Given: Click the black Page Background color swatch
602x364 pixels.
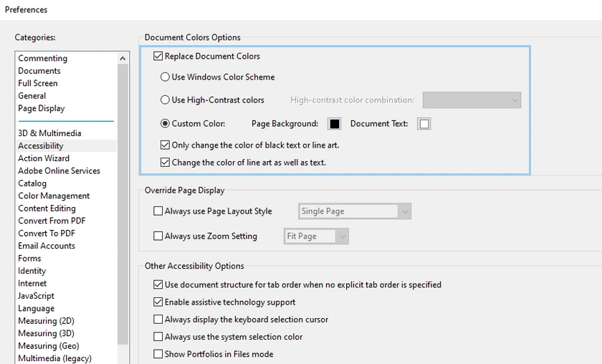Looking at the screenshot, I should [x=334, y=124].
